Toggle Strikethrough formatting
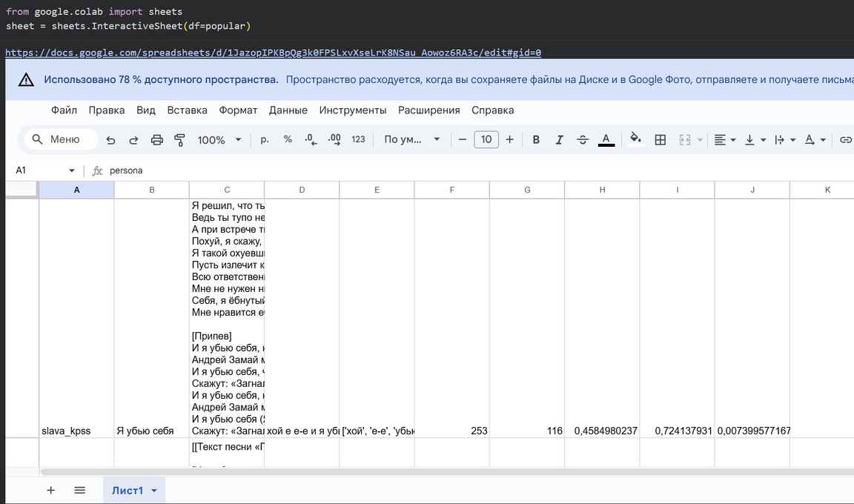 tap(583, 140)
